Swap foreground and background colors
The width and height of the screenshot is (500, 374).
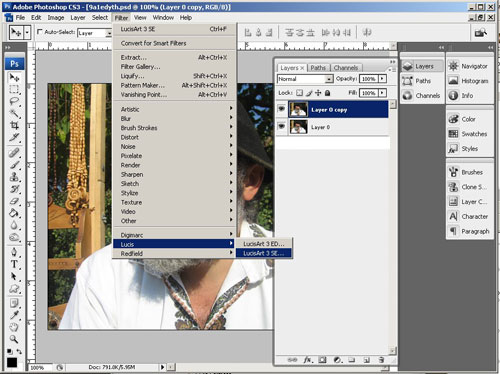tap(19, 351)
